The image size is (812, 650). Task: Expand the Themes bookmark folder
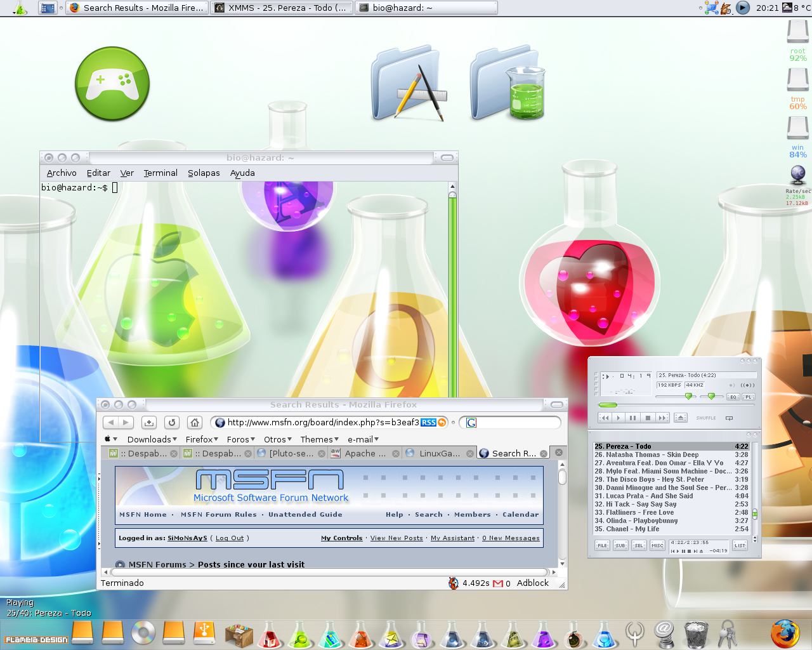tap(320, 439)
